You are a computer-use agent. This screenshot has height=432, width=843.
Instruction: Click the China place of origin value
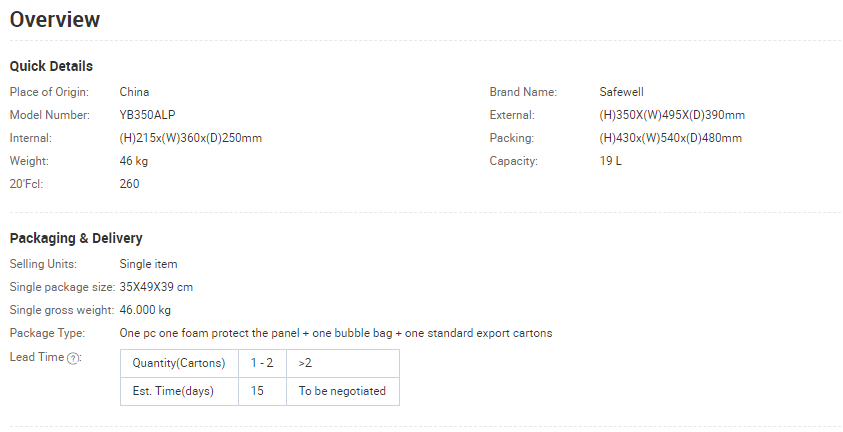(x=134, y=92)
